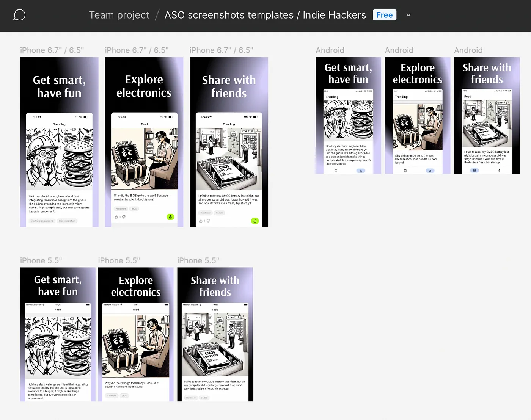Click 'CMOS' tag in iPhone 5.5" Share with friends frame
The height and width of the screenshot is (420, 531).
(x=204, y=398)
